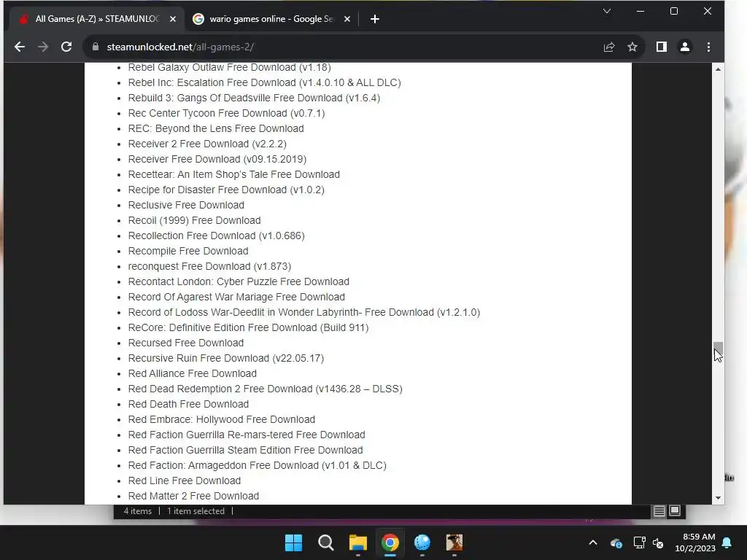747x560 pixels.
Task: Open Red Faction: Armageddon link
Action: tap(258, 465)
